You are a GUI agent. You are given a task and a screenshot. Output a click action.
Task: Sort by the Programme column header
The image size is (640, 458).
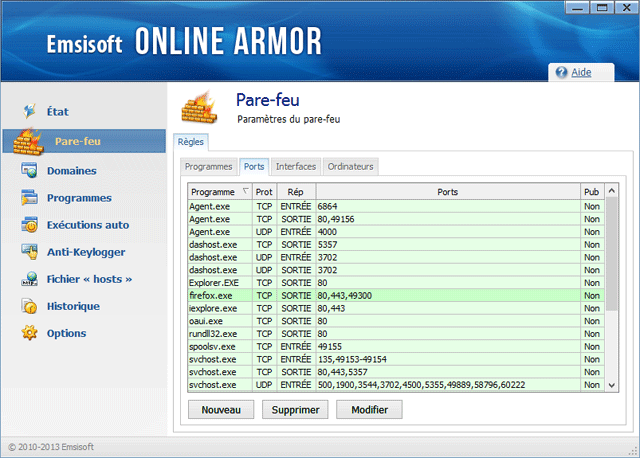[x=220, y=191]
